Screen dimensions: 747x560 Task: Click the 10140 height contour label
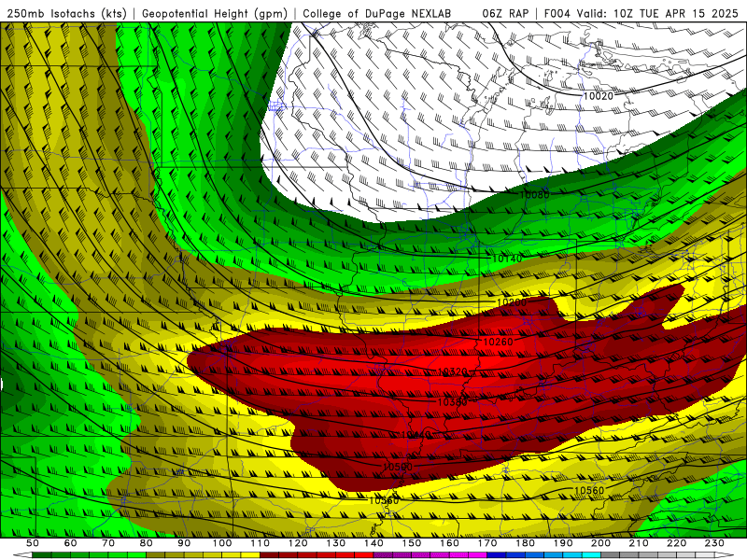tap(507, 259)
